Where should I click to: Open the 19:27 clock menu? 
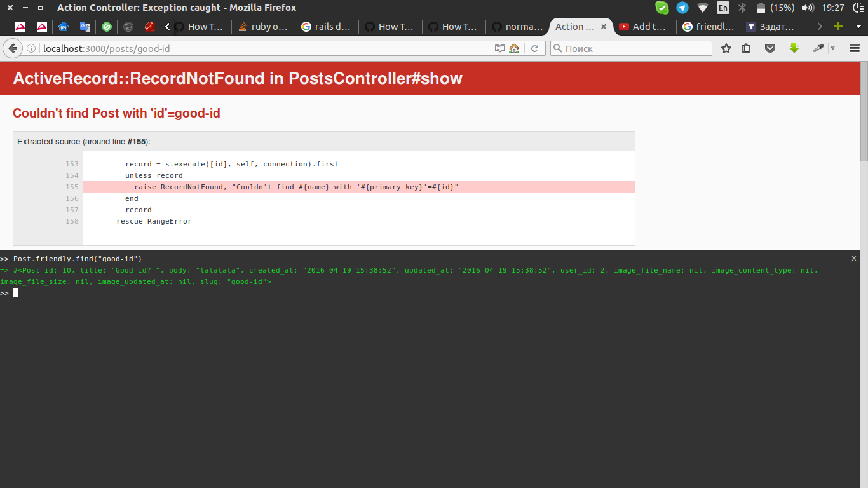(x=832, y=8)
